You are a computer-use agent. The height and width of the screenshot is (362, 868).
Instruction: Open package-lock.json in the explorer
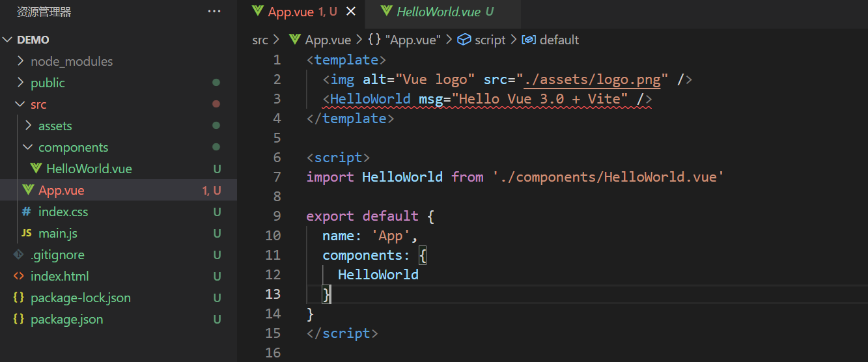[x=81, y=298]
